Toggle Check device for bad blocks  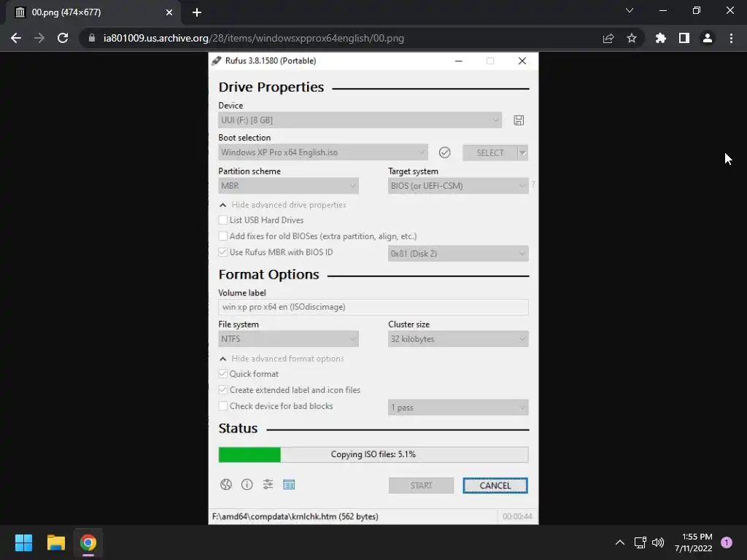pyautogui.click(x=222, y=406)
